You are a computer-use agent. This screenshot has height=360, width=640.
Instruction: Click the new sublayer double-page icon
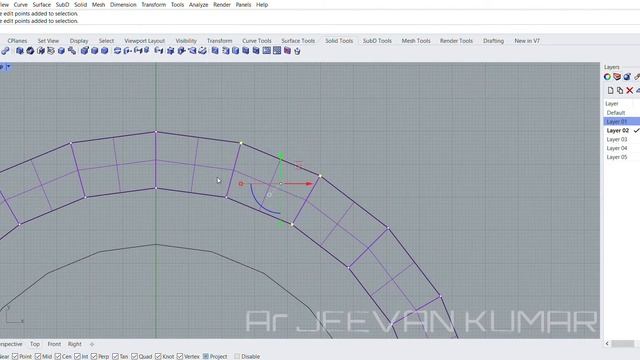click(620, 91)
